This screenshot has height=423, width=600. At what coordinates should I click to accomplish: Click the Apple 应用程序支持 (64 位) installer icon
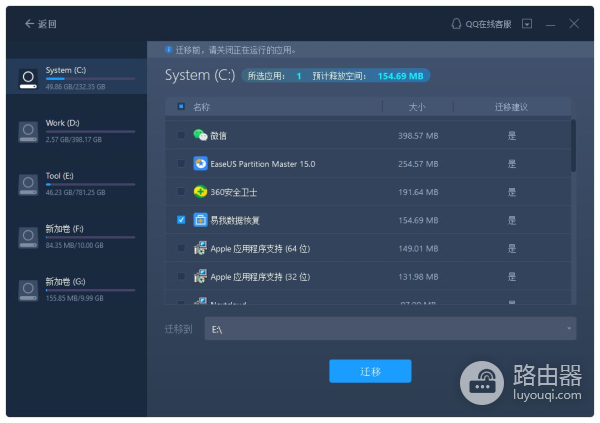coord(200,248)
